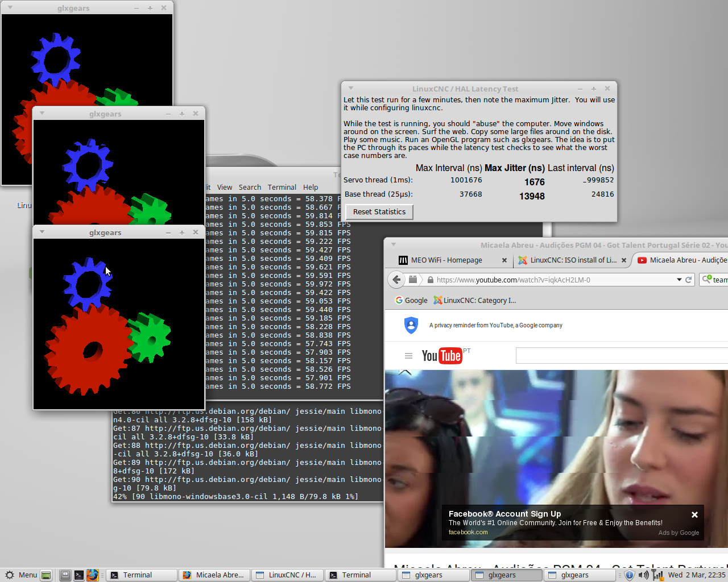The image size is (728, 582).
Task: Open the View menu in the terminal
Action: pyautogui.click(x=225, y=188)
